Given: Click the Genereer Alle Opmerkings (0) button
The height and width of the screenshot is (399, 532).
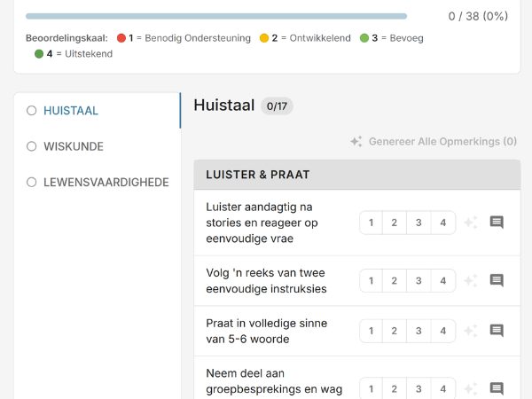Looking at the screenshot, I should (434, 142).
